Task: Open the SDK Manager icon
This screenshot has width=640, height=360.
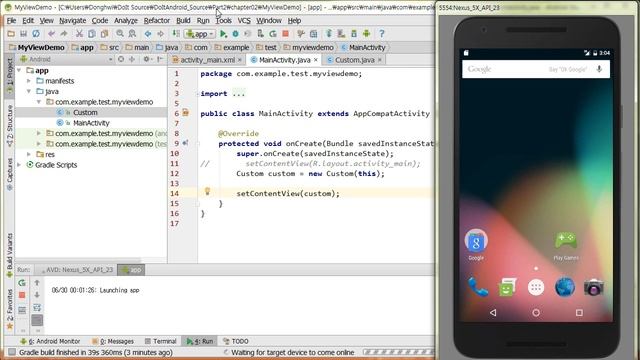Action: pos(354,34)
